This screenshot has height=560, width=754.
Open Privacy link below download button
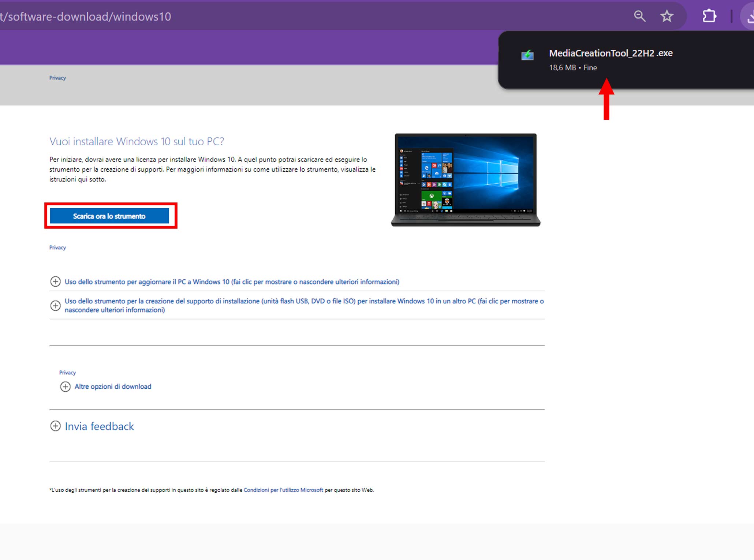57,248
